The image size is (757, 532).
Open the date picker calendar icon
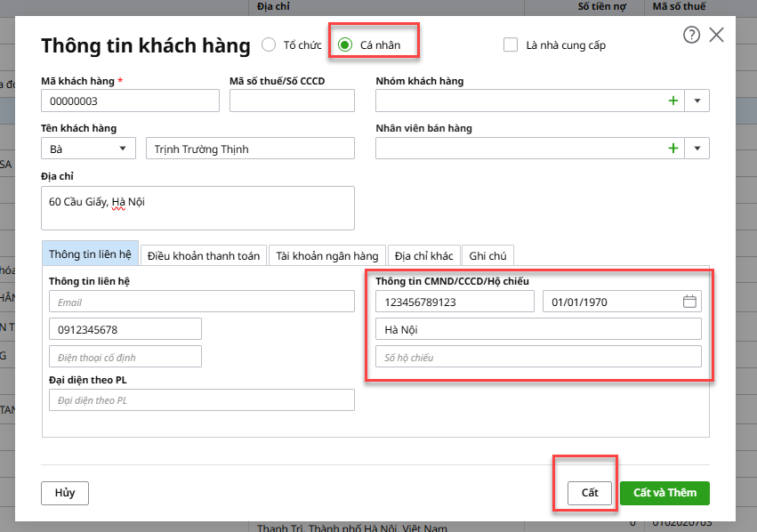[689, 302]
